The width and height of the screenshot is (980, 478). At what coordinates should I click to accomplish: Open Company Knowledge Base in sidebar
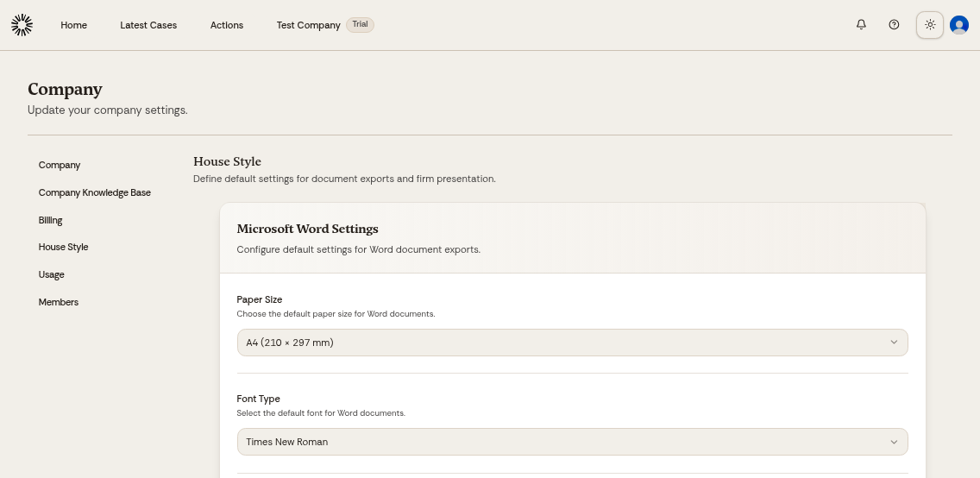(94, 192)
